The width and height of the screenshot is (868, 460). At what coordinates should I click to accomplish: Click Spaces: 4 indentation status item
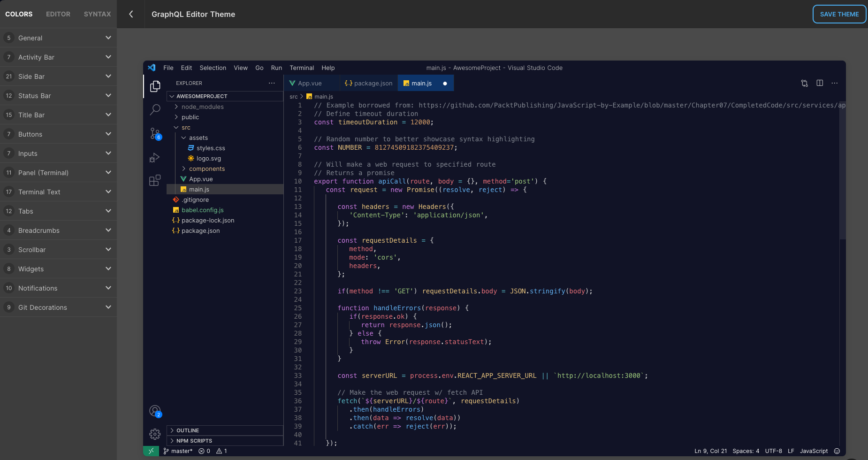coord(746,451)
